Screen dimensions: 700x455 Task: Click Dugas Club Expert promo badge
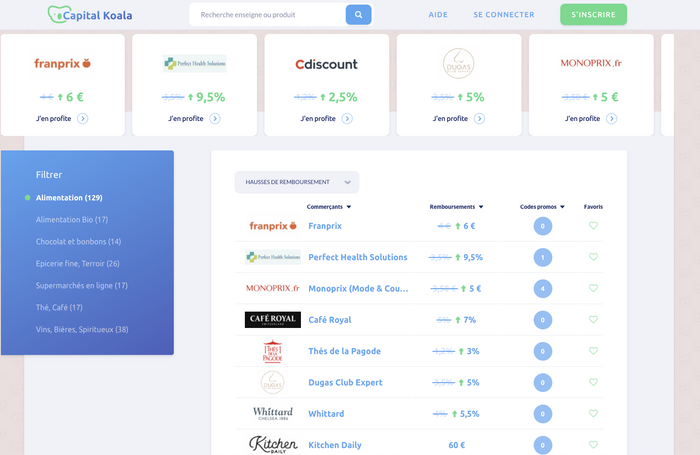[x=543, y=382]
